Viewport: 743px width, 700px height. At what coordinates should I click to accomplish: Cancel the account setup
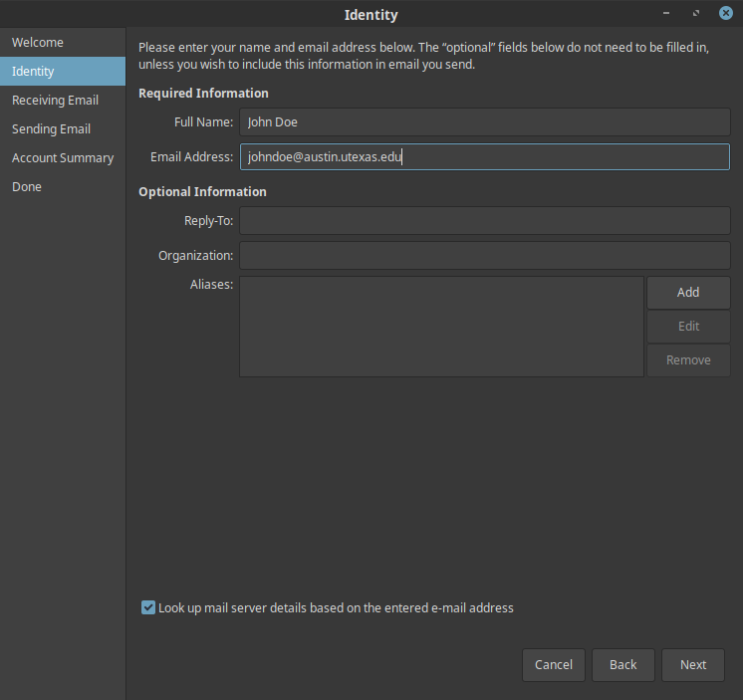(x=554, y=665)
